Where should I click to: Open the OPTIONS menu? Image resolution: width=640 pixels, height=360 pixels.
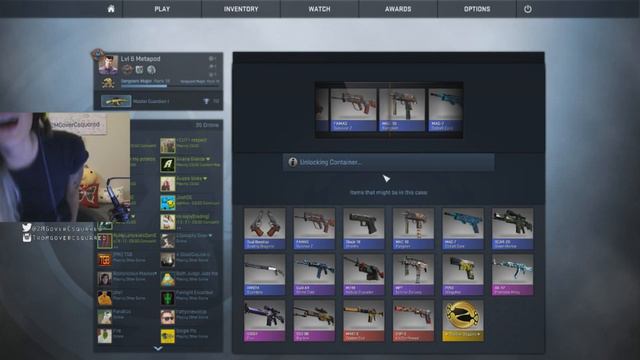tap(477, 9)
